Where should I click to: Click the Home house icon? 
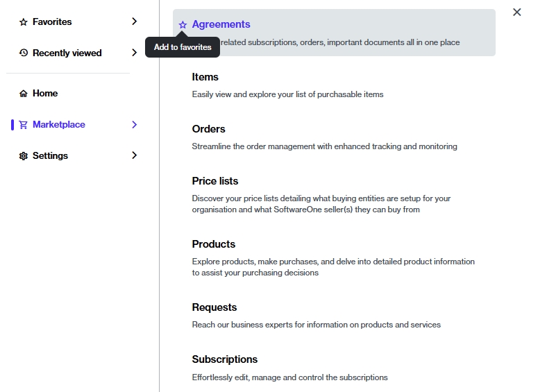(24, 94)
